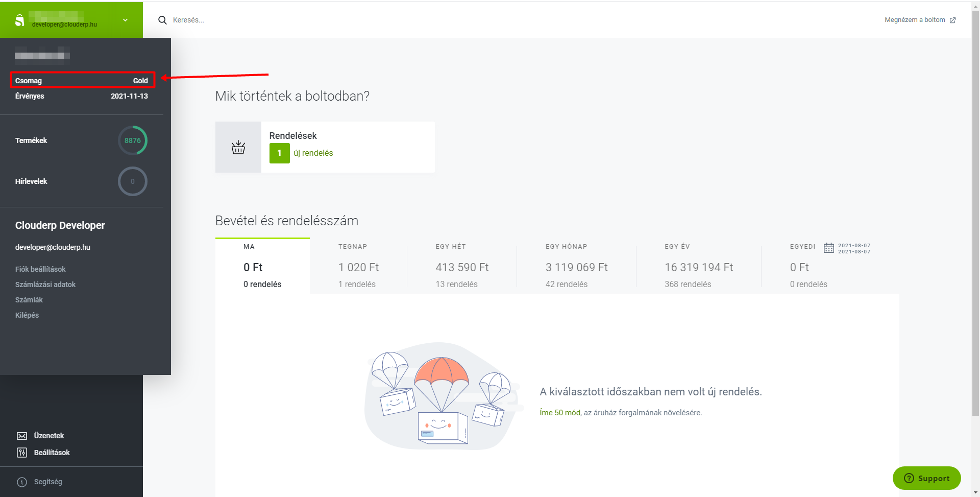Click the Beállítások settings icon

(22, 453)
